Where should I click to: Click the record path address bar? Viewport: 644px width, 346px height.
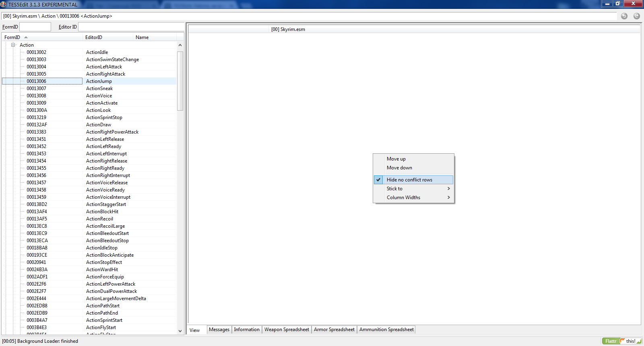tap(309, 16)
